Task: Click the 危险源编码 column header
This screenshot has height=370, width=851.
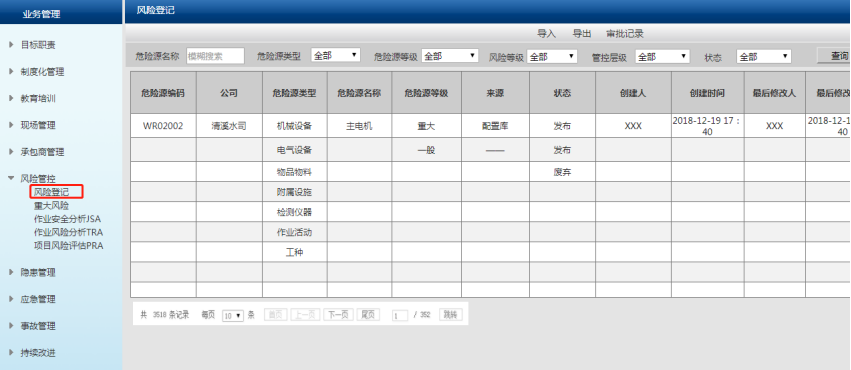Action: tap(163, 93)
